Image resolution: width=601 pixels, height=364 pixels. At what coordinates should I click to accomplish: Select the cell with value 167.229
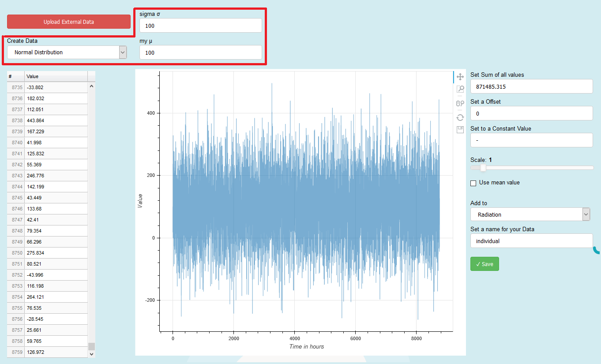click(x=56, y=131)
